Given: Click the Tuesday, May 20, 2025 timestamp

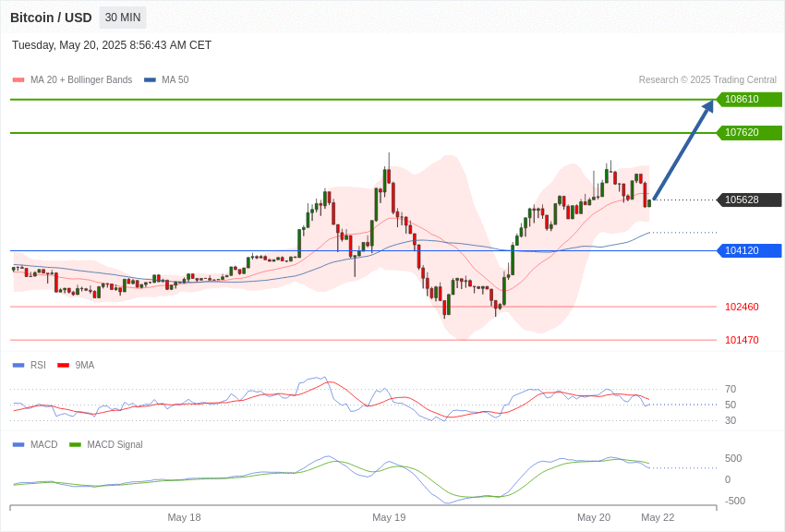Looking at the screenshot, I should 112,45.
